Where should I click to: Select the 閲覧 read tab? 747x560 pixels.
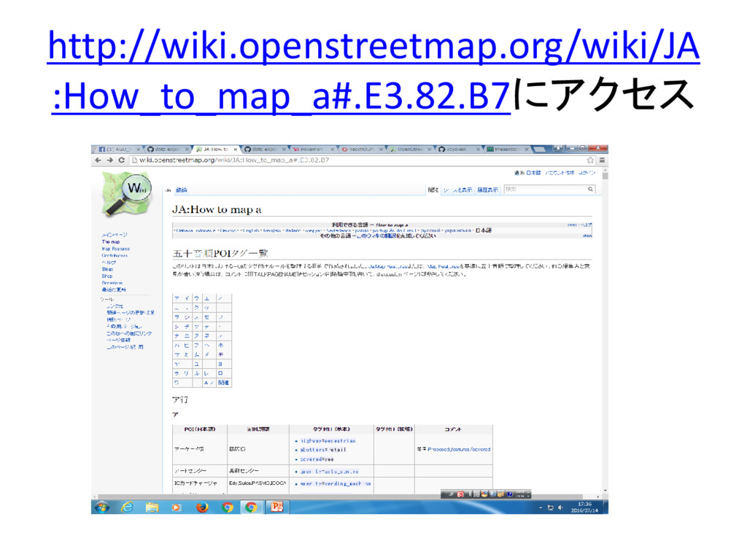tap(433, 190)
